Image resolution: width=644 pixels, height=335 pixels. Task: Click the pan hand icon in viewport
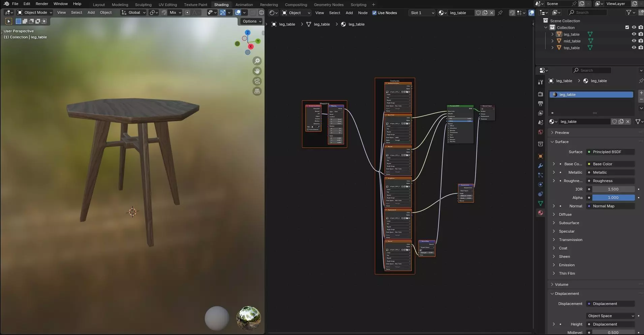click(x=257, y=71)
